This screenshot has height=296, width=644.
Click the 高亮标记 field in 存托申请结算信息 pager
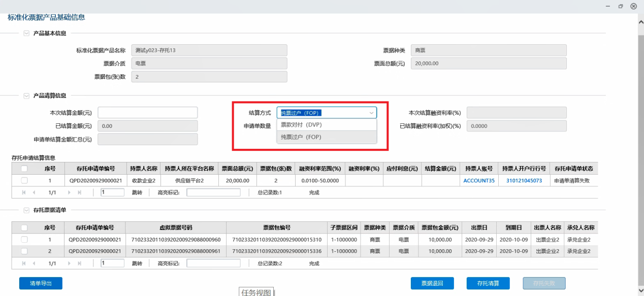click(213, 192)
